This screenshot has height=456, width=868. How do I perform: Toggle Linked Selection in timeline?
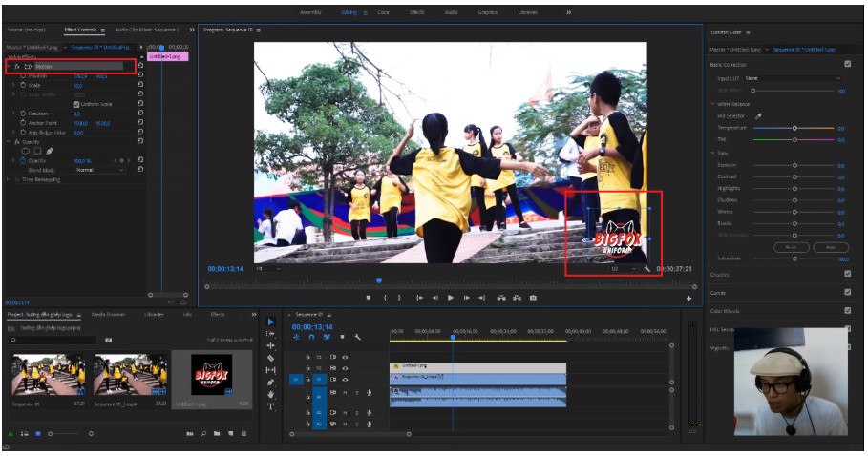click(x=327, y=337)
